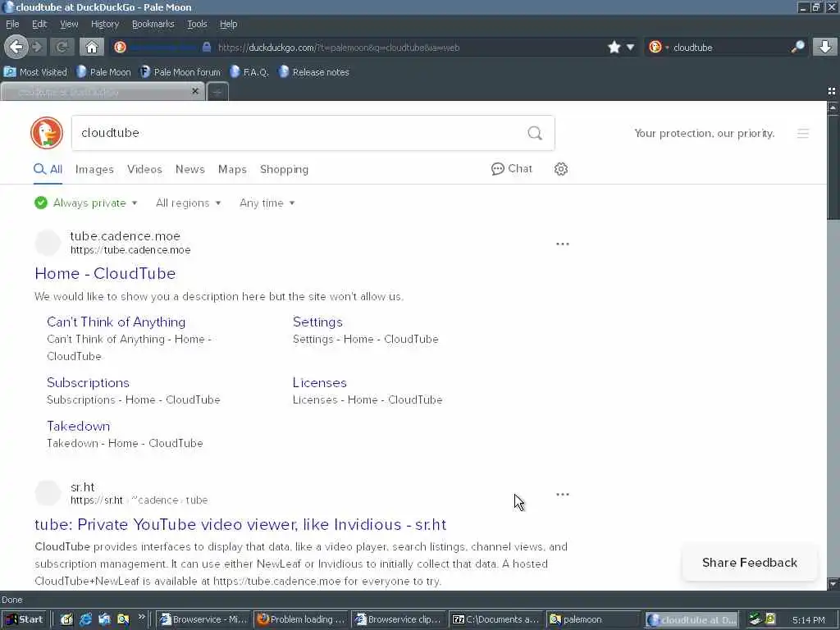Image resolution: width=840 pixels, height=630 pixels.
Task: Open a new tab with plus button
Action: pos(217,92)
